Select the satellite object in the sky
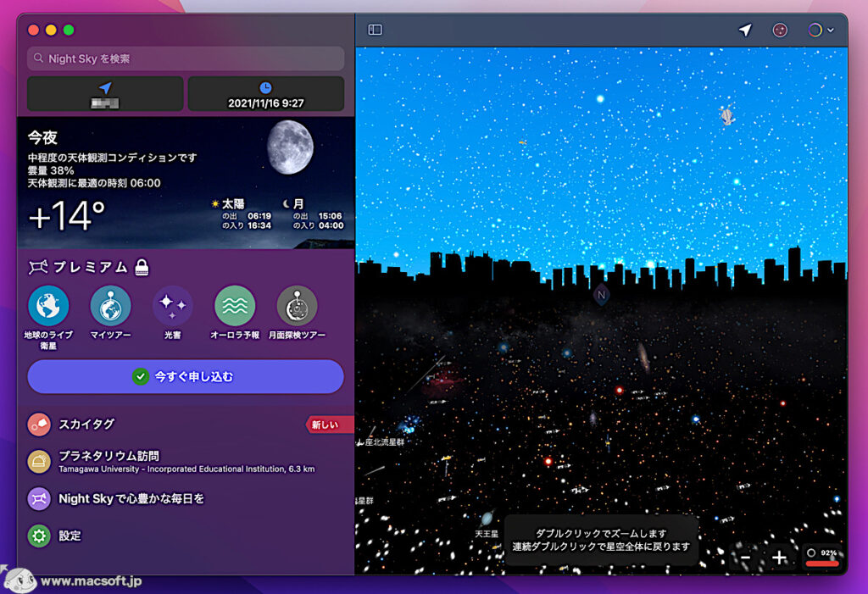This screenshot has width=868, height=594. [x=726, y=114]
